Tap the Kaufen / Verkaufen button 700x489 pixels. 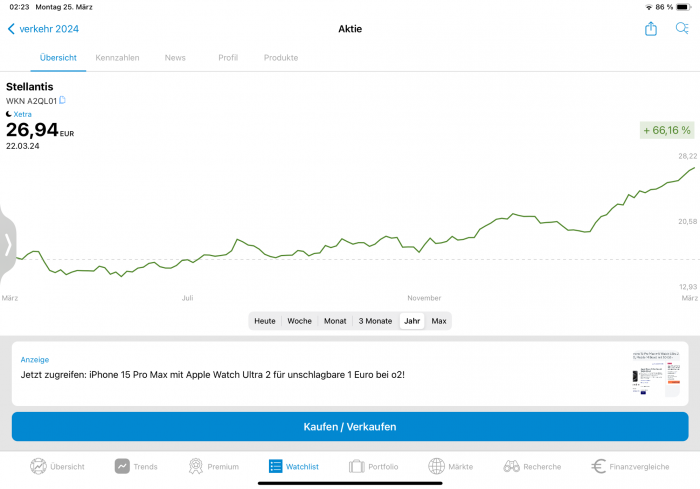350,426
